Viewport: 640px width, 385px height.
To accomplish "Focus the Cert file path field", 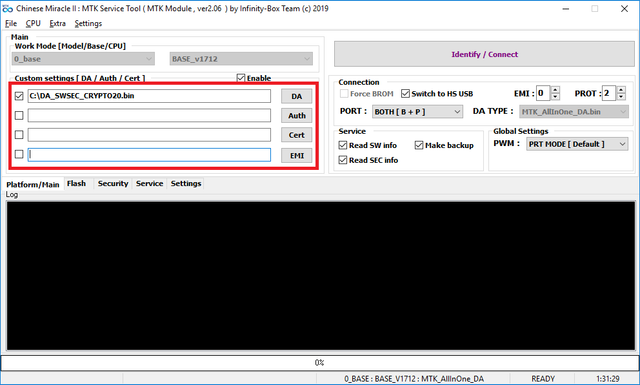I will coord(149,135).
